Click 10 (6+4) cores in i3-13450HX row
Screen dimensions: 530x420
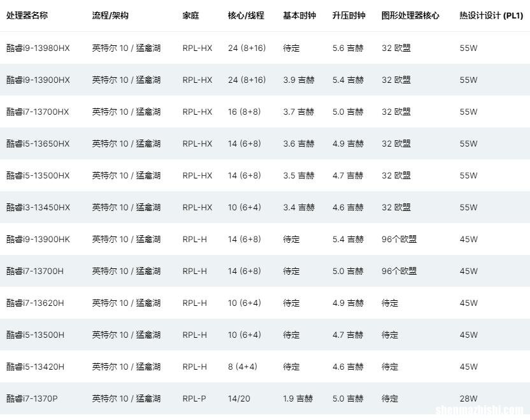245,207
